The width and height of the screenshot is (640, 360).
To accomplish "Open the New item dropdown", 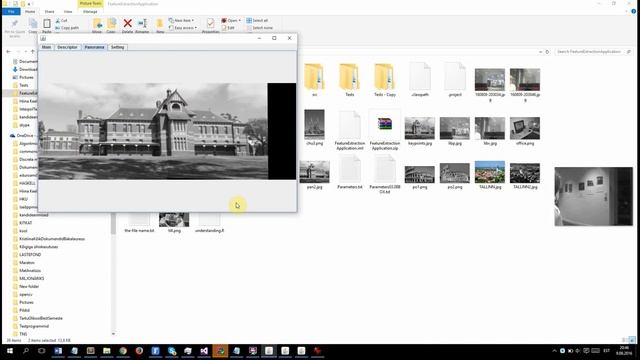I will coord(181,20).
